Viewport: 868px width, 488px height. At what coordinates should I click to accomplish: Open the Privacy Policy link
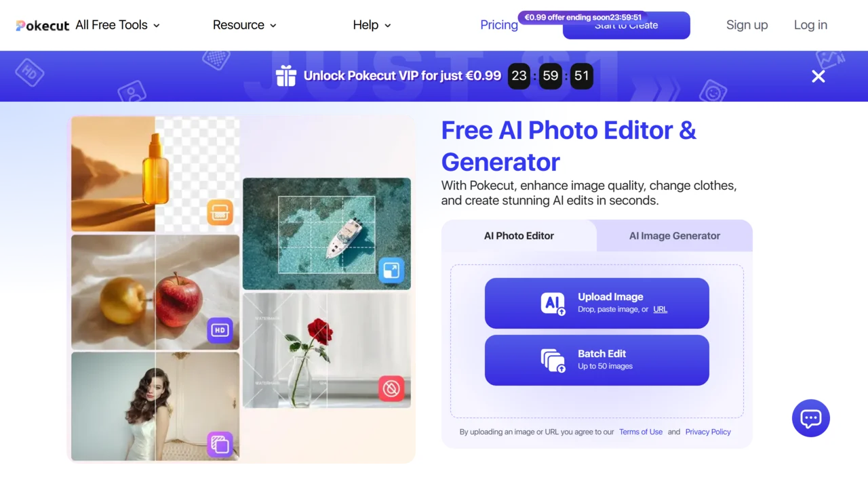click(x=708, y=432)
